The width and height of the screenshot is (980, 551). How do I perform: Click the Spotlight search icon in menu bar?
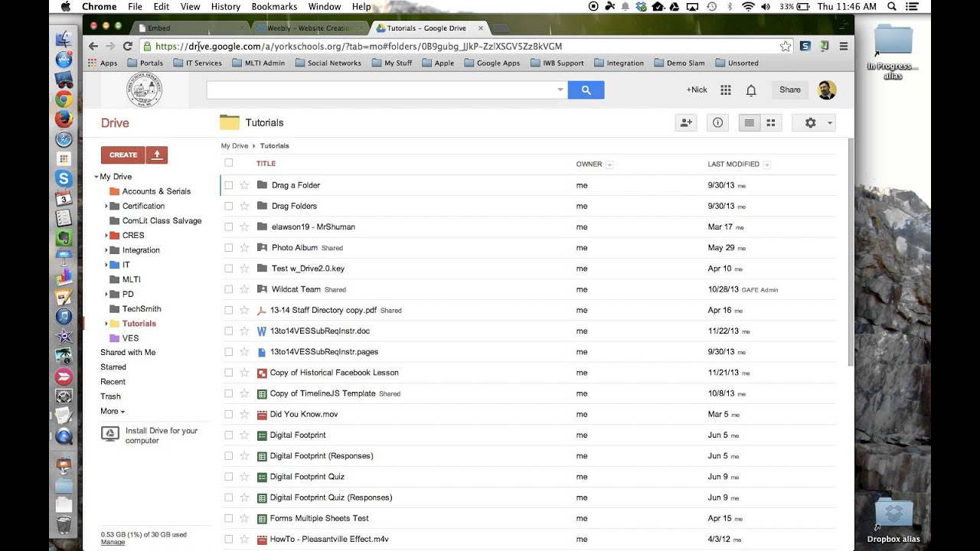[x=892, y=6]
